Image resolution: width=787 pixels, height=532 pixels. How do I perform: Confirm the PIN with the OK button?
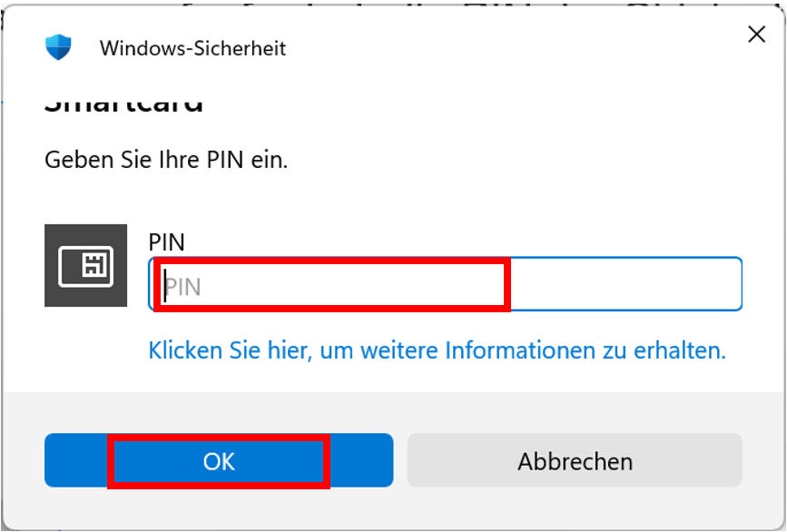(219, 460)
